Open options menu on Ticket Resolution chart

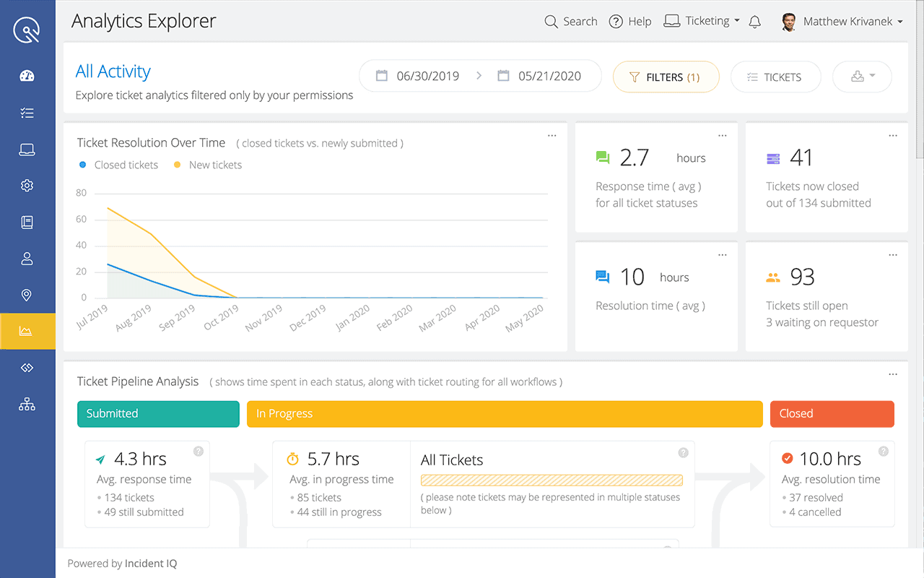point(552,135)
